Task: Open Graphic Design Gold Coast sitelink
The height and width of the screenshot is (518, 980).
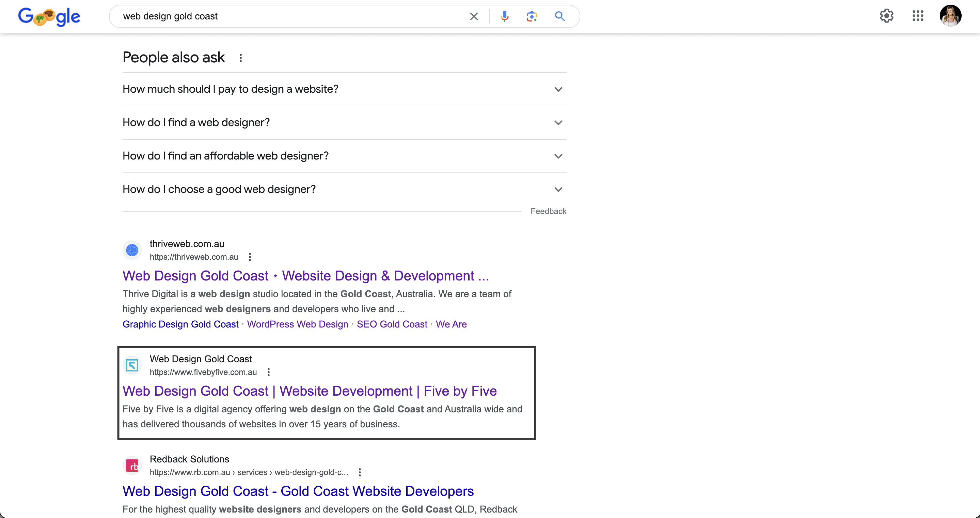Action: [x=180, y=324]
